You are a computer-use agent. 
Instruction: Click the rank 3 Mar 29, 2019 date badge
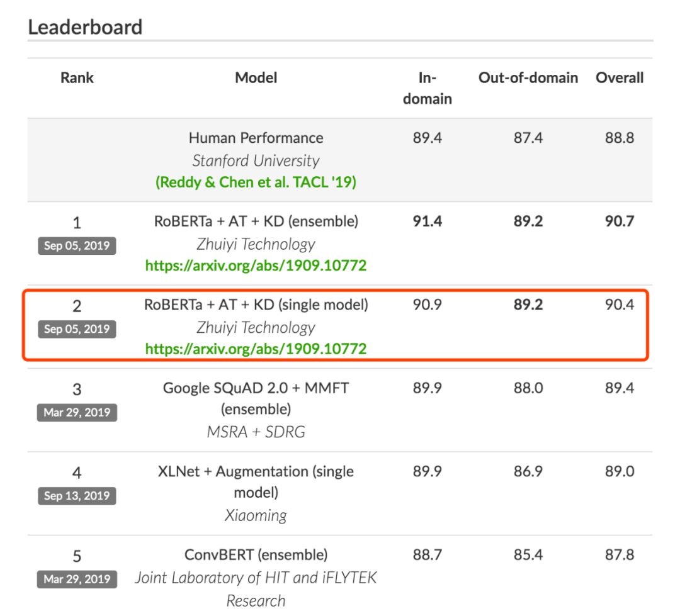(x=77, y=413)
